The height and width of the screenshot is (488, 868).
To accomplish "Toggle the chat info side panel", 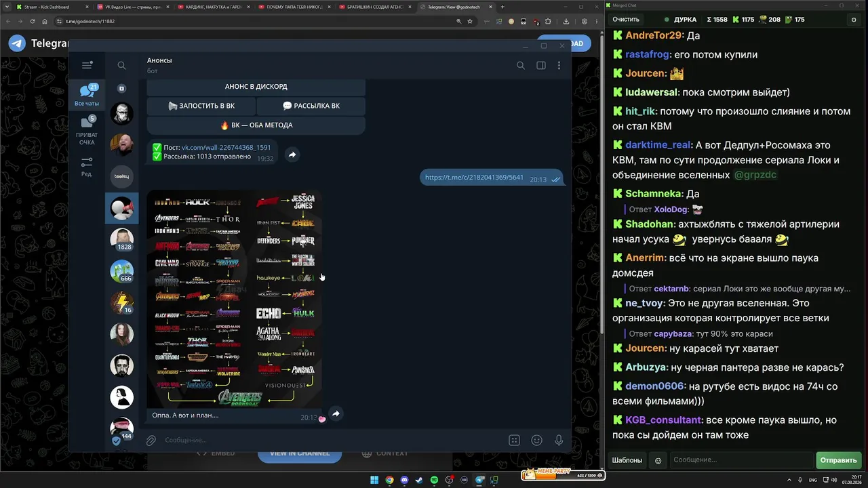I will pos(541,65).
